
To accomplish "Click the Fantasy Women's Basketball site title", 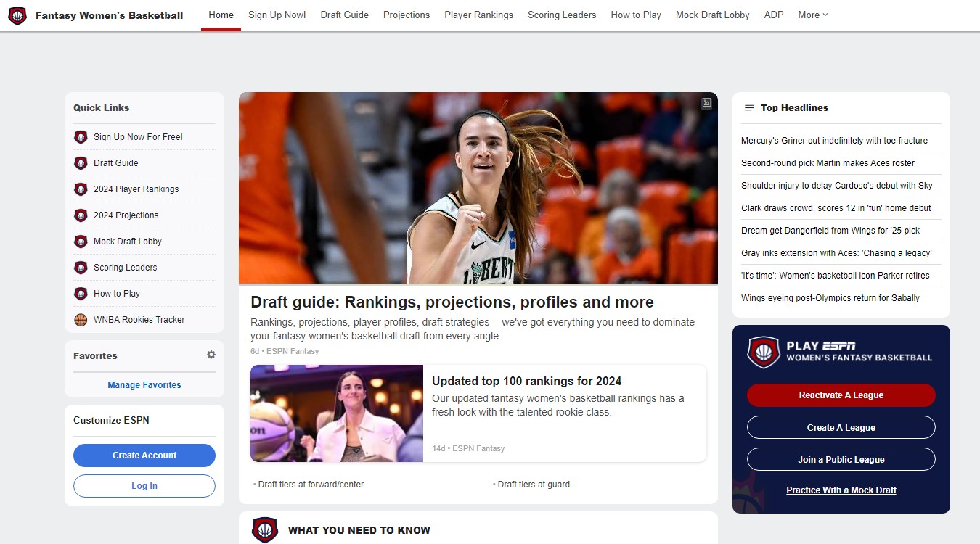I will (109, 15).
